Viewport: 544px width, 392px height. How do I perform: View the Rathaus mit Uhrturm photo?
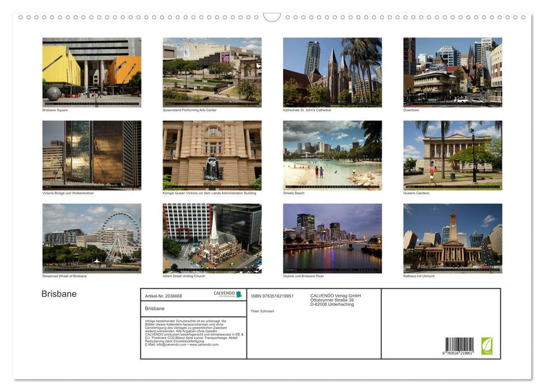452,238
